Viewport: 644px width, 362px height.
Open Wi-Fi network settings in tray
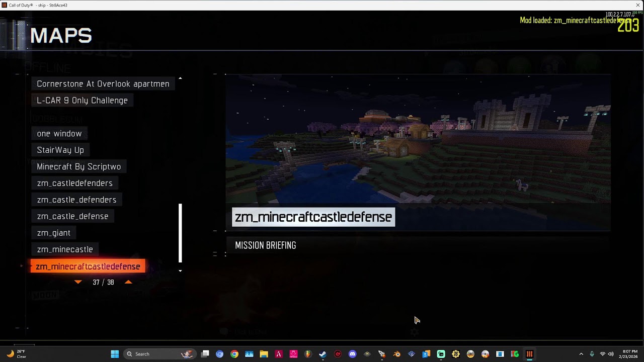(x=603, y=354)
